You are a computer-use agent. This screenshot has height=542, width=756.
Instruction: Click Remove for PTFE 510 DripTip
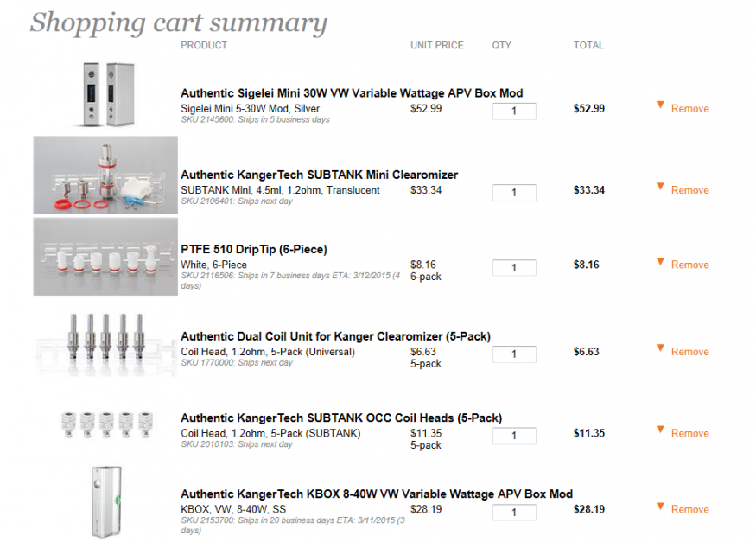[689, 265]
